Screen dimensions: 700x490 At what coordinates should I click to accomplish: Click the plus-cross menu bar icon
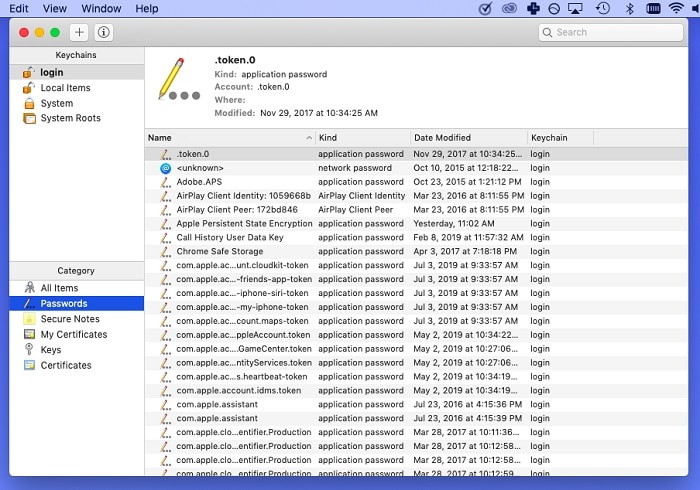pos(533,8)
